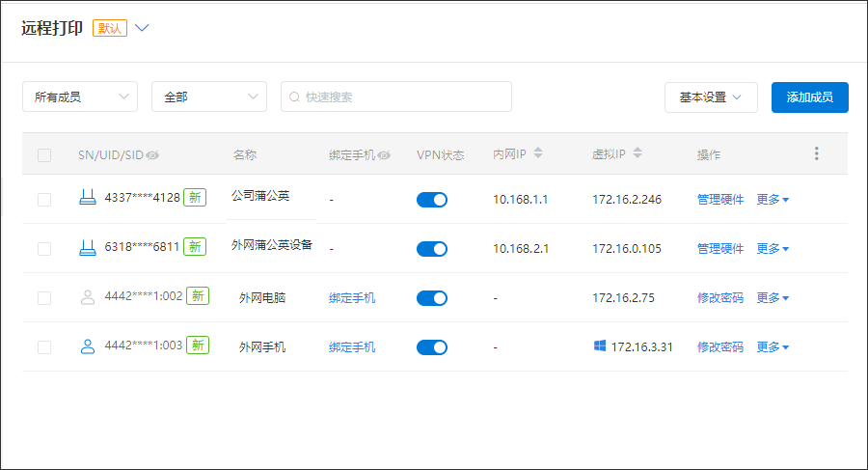This screenshot has width=868, height=470.
Task: Turn off VPN switch for 外网蒲公英设备
Action: click(432, 249)
